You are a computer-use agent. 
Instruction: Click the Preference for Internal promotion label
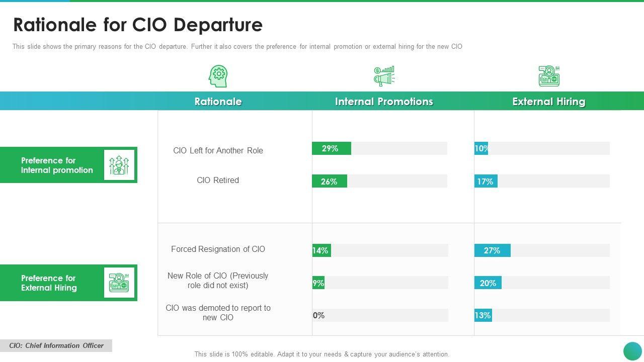pyautogui.click(x=57, y=165)
